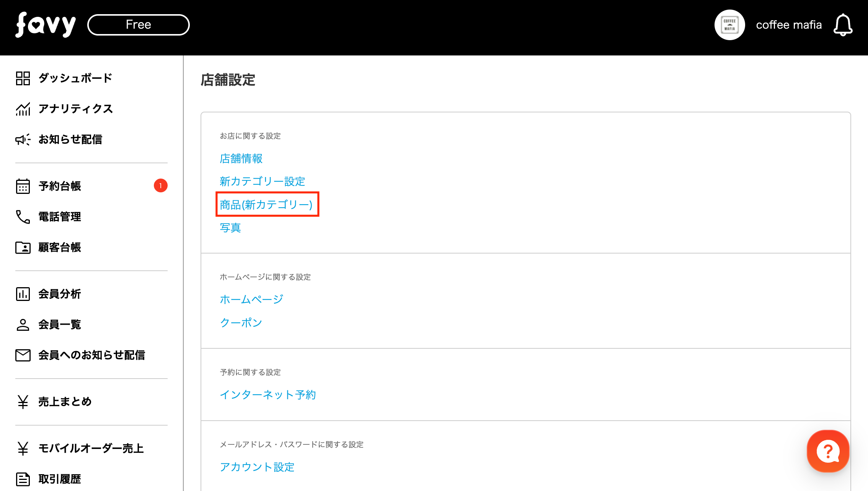This screenshot has height=491, width=868.
Task: Go to 会員一覧 menu item
Action: coord(60,325)
